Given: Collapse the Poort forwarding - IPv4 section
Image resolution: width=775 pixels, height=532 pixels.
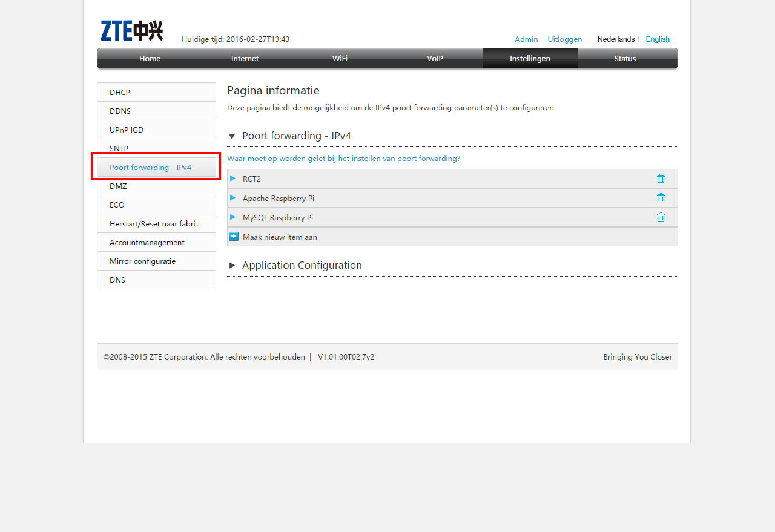Looking at the screenshot, I should [232, 136].
